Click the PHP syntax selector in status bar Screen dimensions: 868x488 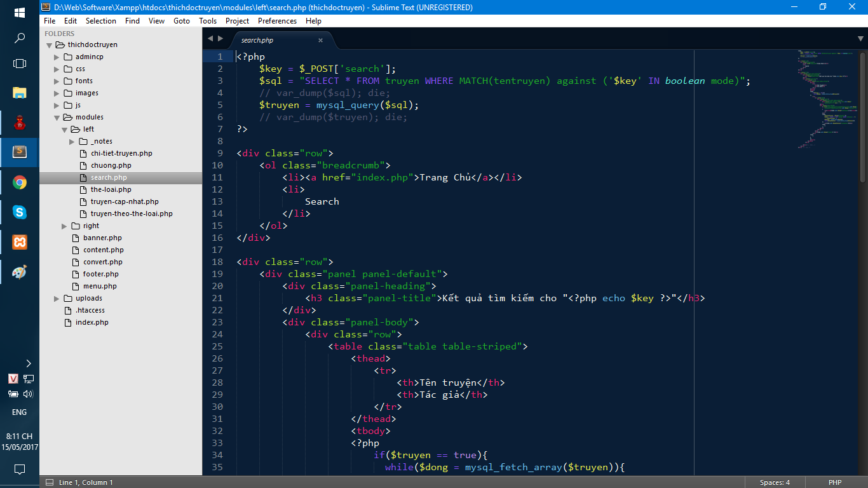(834, 482)
